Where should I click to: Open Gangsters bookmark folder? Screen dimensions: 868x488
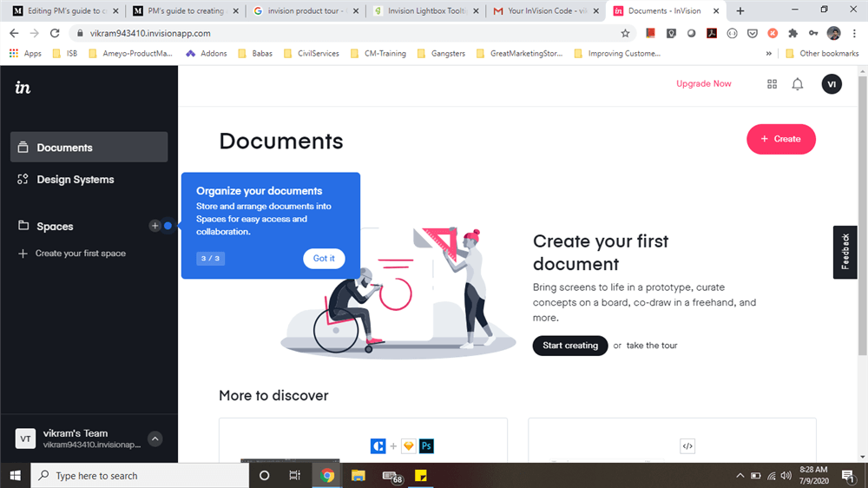click(441, 53)
